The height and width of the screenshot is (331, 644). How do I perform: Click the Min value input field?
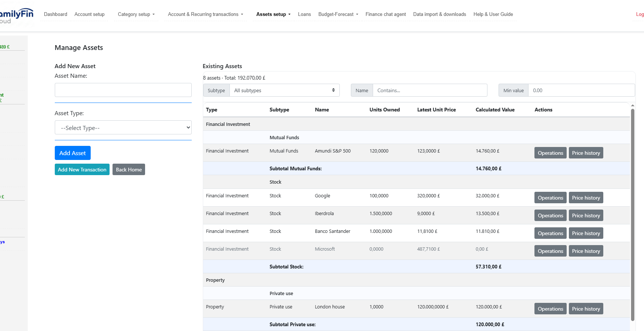pos(581,90)
